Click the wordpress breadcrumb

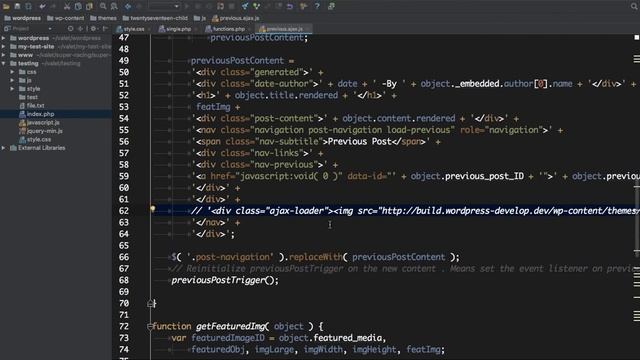(x=22, y=18)
